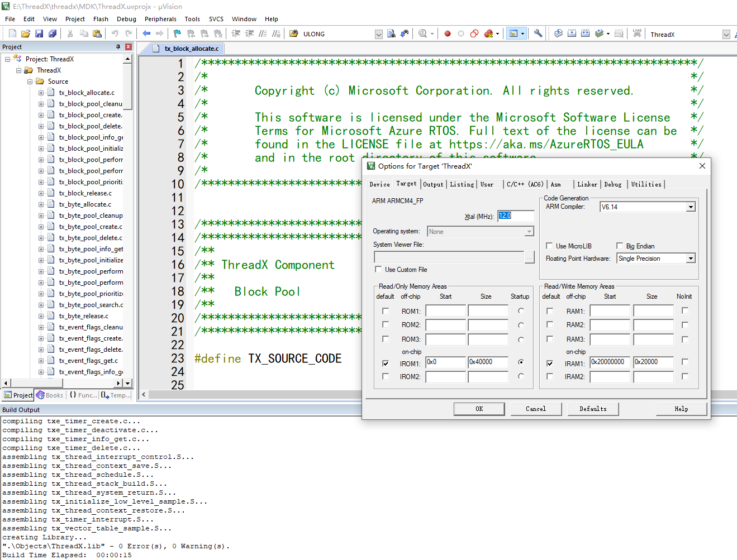The width and height of the screenshot is (737, 560).
Task: Click the IRAM1 start address field
Action: pyautogui.click(x=610, y=362)
